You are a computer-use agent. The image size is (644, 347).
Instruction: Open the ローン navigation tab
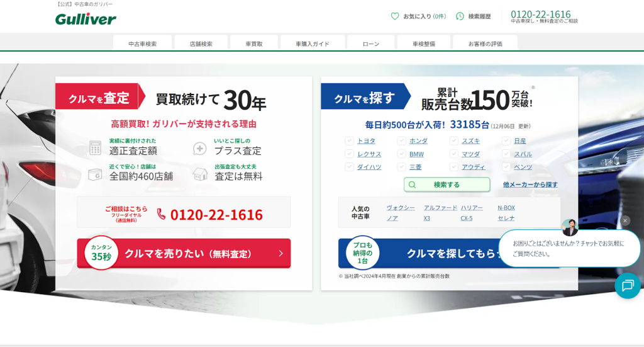click(371, 43)
